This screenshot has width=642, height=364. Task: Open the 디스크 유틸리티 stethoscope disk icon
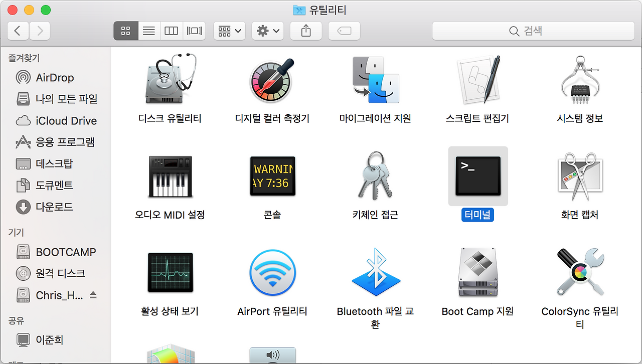click(170, 80)
